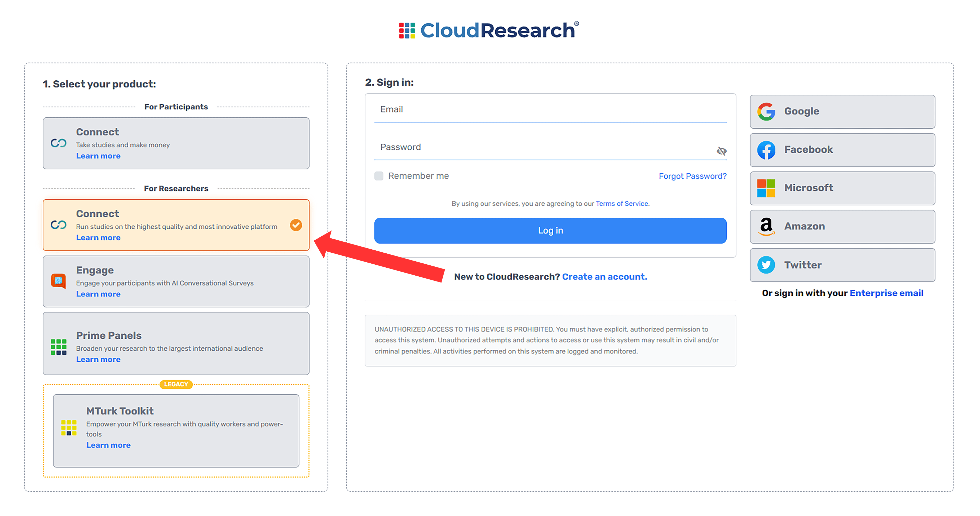Click '1. Select your product:' heading

(99, 84)
